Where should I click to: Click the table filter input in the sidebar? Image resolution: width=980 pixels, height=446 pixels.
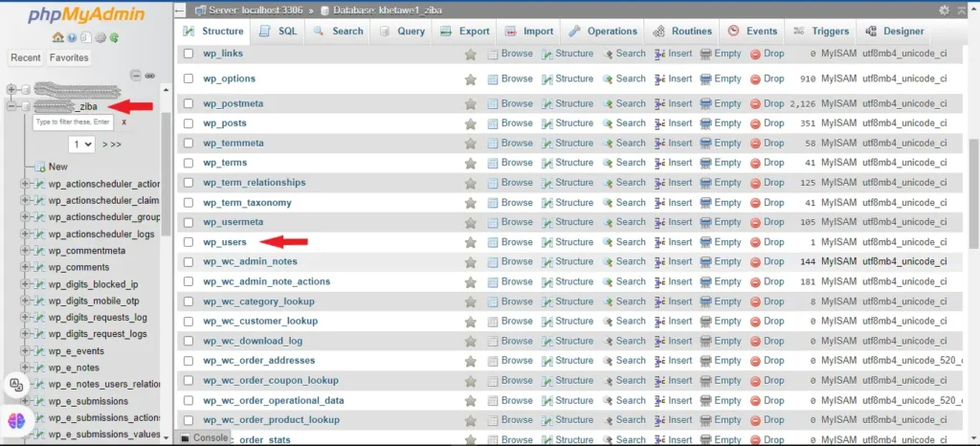73,123
